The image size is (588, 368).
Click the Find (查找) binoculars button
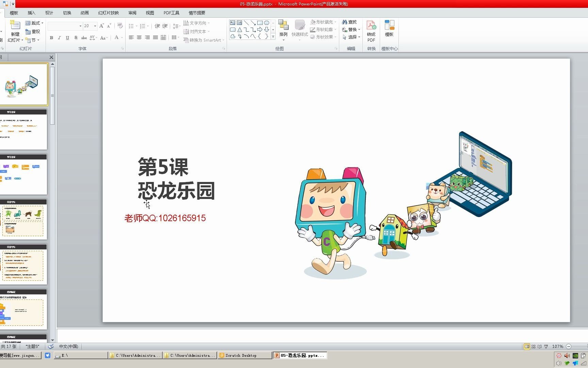tap(349, 22)
